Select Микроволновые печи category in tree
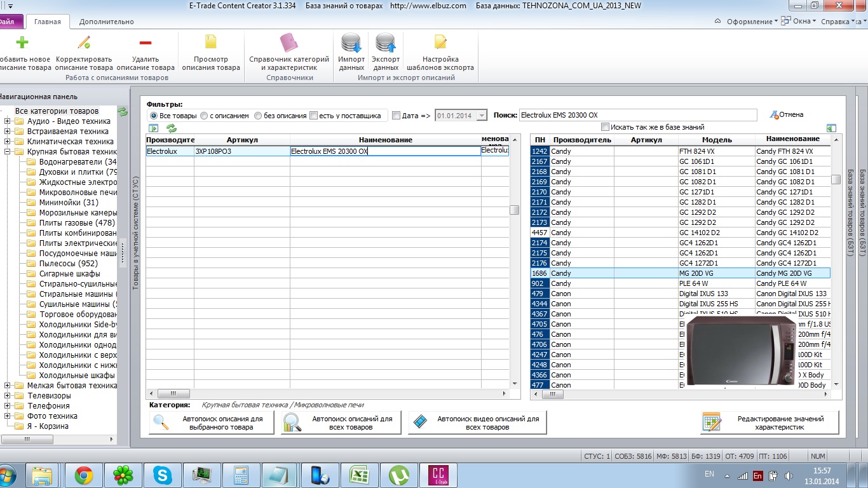The image size is (868, 488). click(78, 193)
